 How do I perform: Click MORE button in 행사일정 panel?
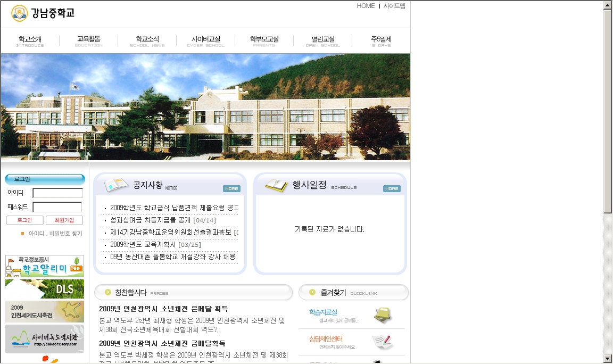[392, 189]
